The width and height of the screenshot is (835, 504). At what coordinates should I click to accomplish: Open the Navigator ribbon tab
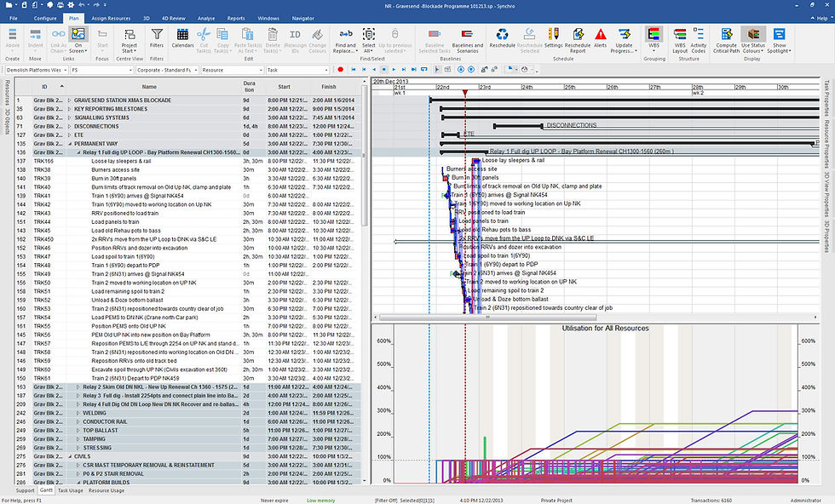coord(303,18)
